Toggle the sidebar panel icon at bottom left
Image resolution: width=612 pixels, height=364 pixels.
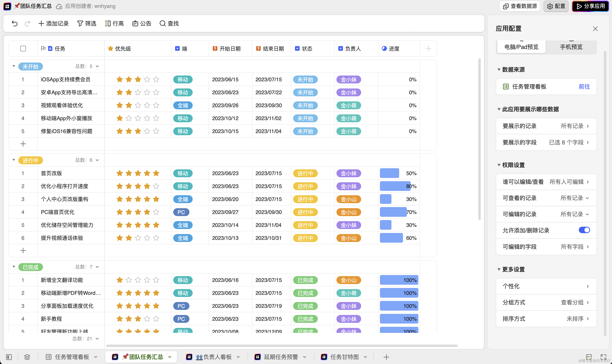tap(9, 357)
